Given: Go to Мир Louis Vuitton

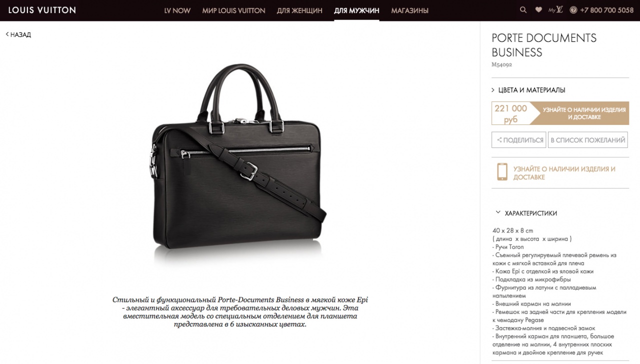Looking at the screenshot, I should tap(233, 10).
